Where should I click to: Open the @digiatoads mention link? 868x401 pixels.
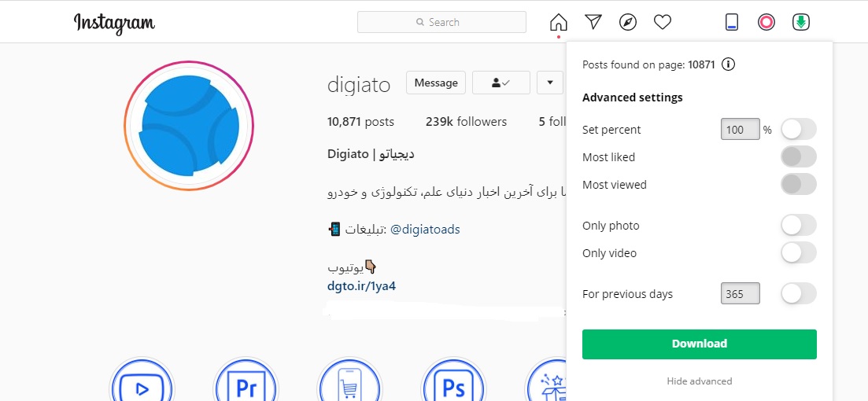425,229
